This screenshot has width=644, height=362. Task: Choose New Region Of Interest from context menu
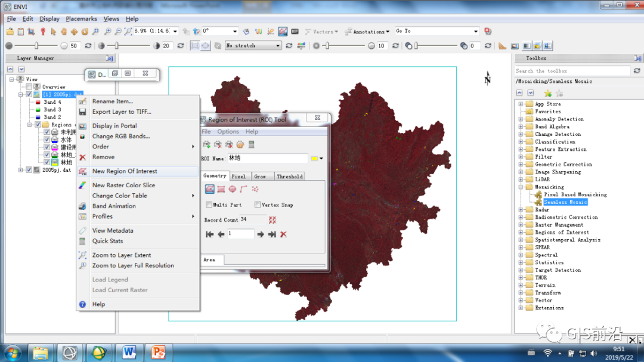tap(138, 171)
